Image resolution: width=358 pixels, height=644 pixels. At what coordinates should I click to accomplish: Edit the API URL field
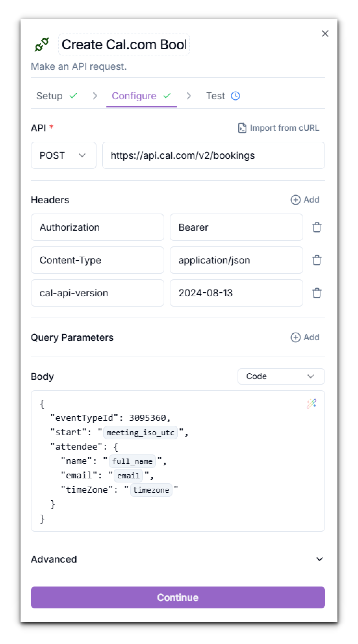(x=214, y=155)
